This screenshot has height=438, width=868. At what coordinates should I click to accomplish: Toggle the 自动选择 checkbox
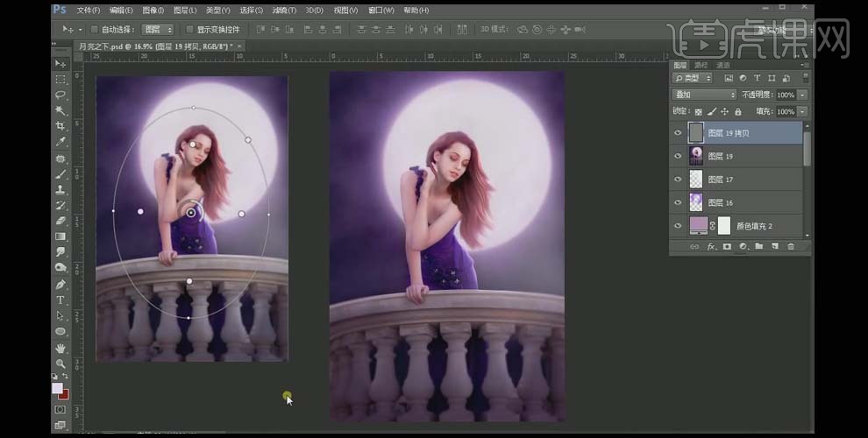[x=94, y=29]
